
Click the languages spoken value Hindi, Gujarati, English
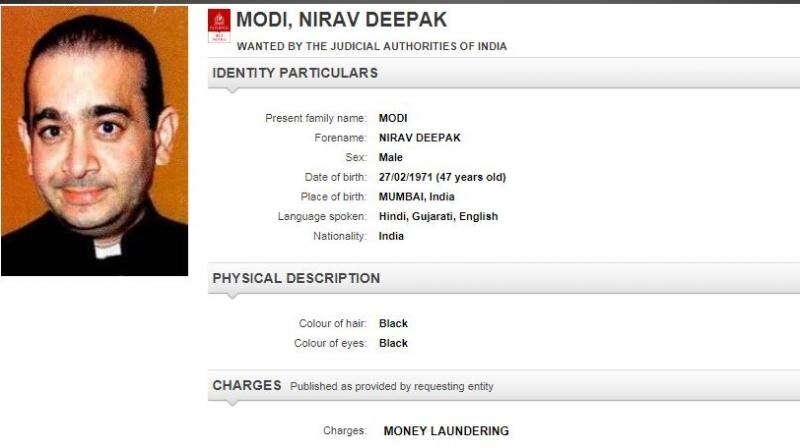tap(438, 216)
